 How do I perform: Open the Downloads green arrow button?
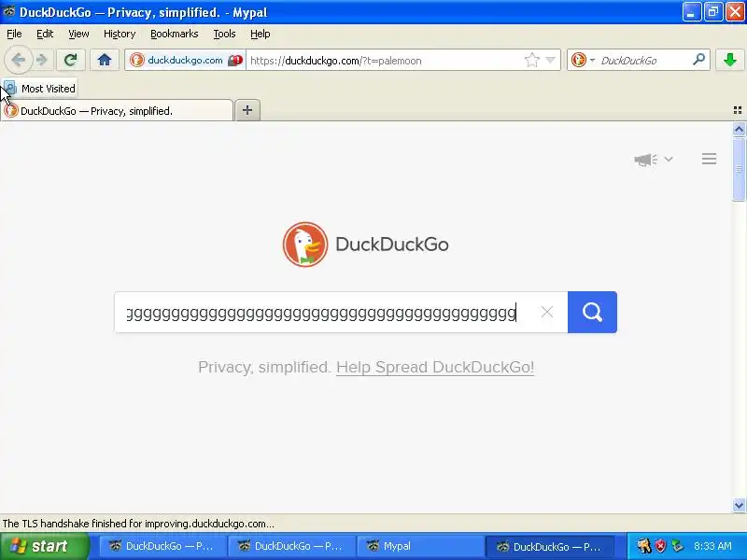pyautogui.click(x=730, y=60)
